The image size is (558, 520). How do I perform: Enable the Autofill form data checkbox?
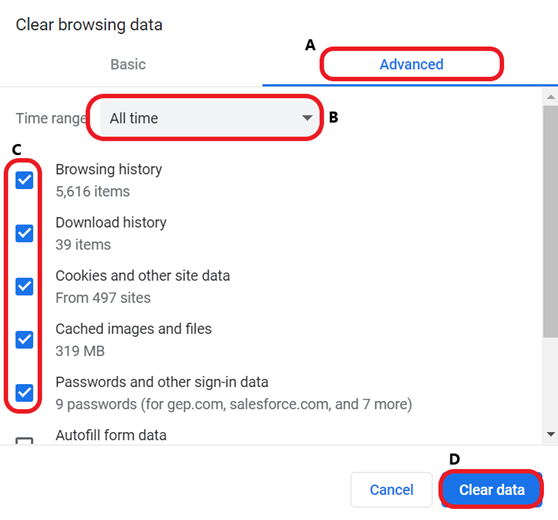tap(24, 441)
